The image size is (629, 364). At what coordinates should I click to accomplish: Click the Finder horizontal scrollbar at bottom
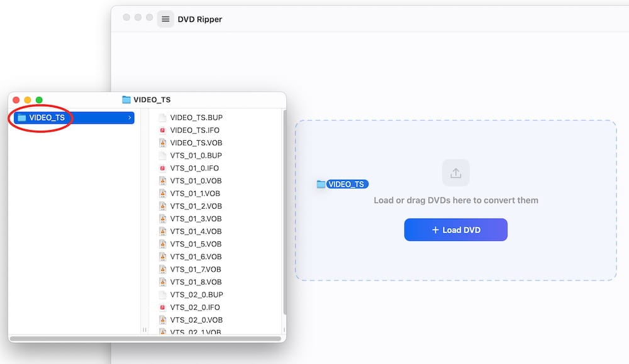(x=145, y=339)
